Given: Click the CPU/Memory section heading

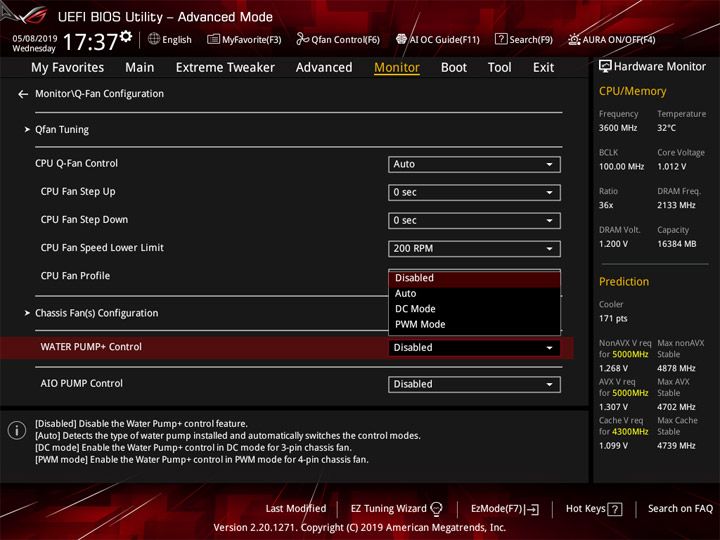Looking at the screenshot, I should (x=632, y=91).
